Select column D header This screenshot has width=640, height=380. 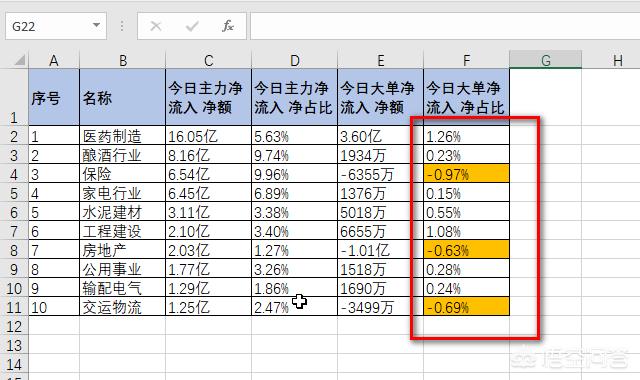(295, 60)
